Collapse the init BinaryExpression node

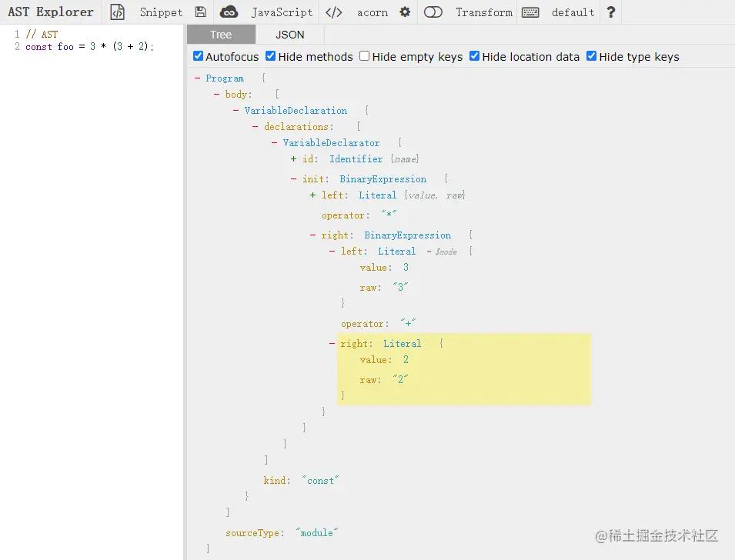(x=293, y=179)
